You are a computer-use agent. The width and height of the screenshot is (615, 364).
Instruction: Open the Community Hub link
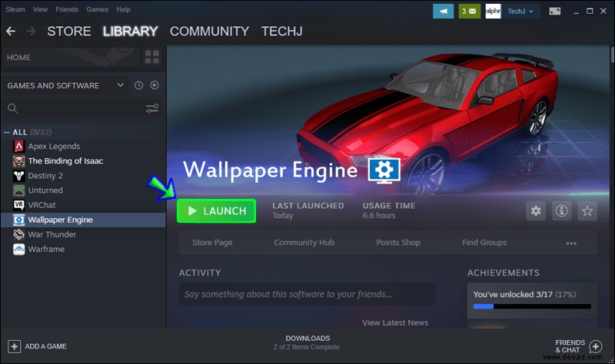304,243
